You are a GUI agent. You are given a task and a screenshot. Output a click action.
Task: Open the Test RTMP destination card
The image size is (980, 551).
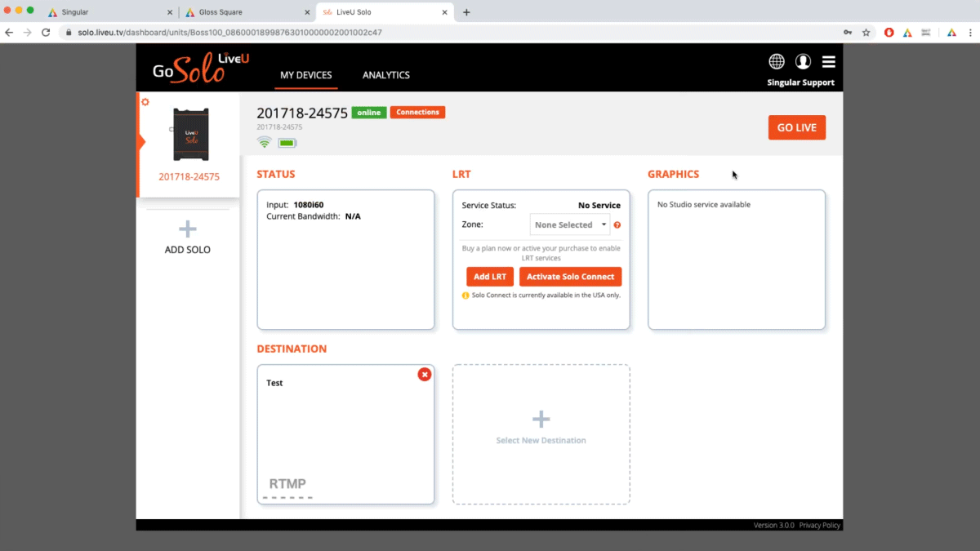tap(345, 434)
